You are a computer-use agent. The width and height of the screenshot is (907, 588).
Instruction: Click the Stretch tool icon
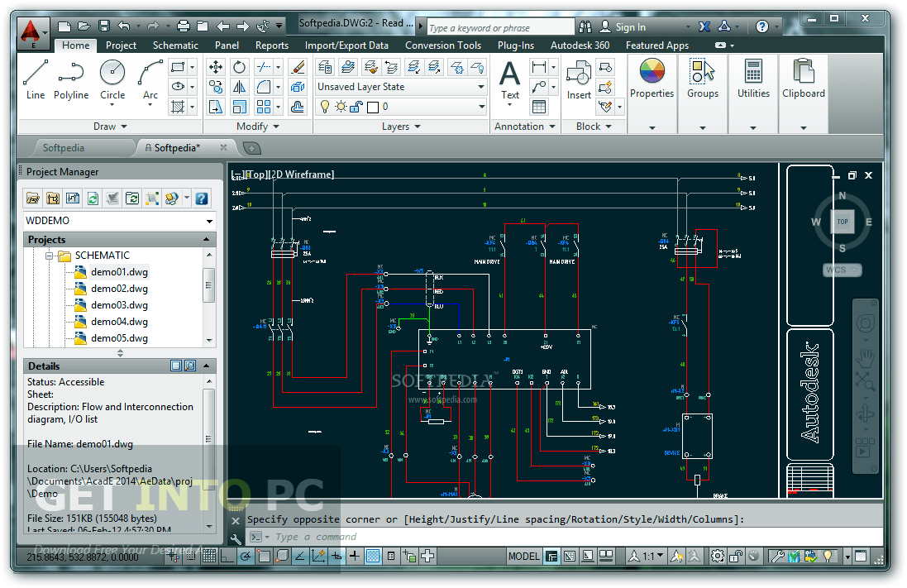click(x=216, y=107)
